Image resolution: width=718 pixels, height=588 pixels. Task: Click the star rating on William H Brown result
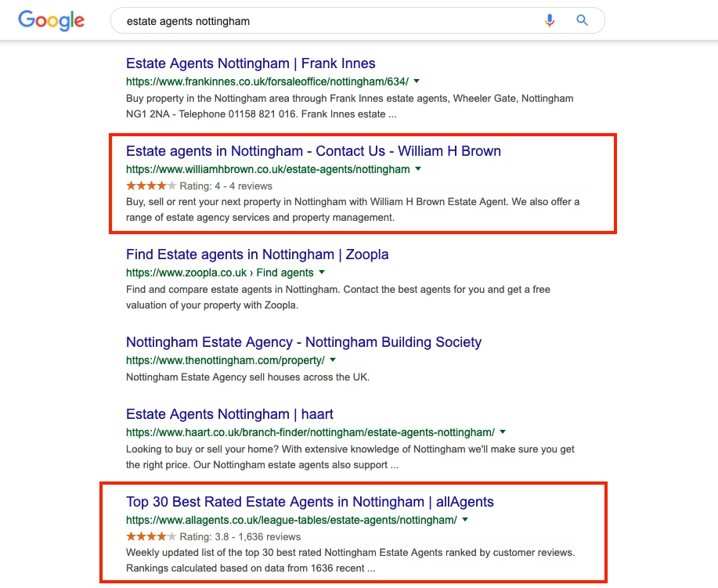point(151,186)
